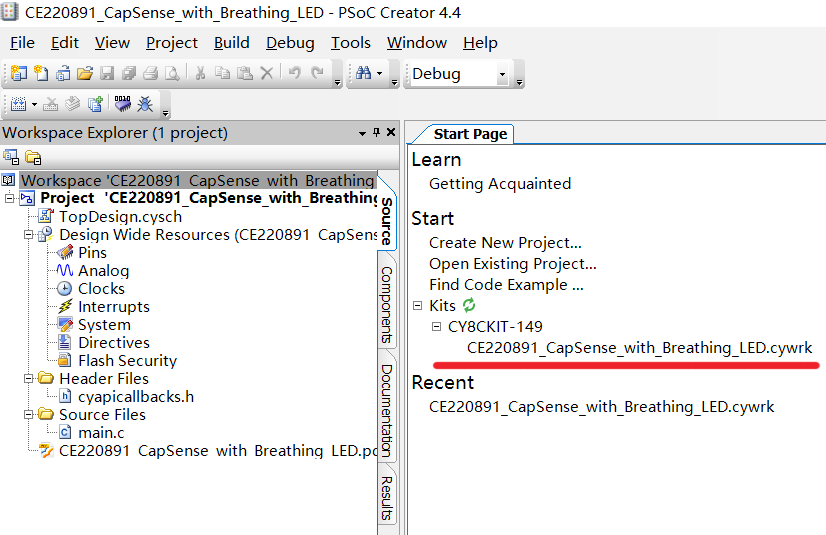Click the New Project toolbar icon
The width and height of the screenshot is (826, 535).
[18, 73]
